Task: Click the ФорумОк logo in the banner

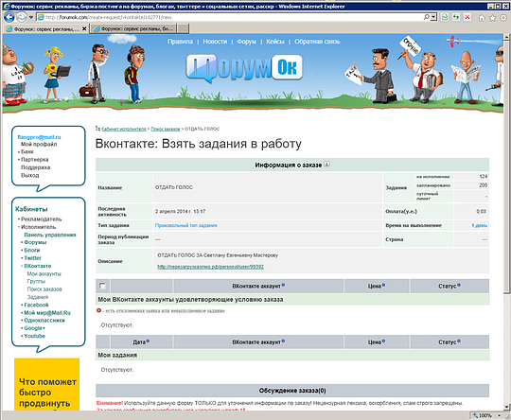Action: (244, 68)
